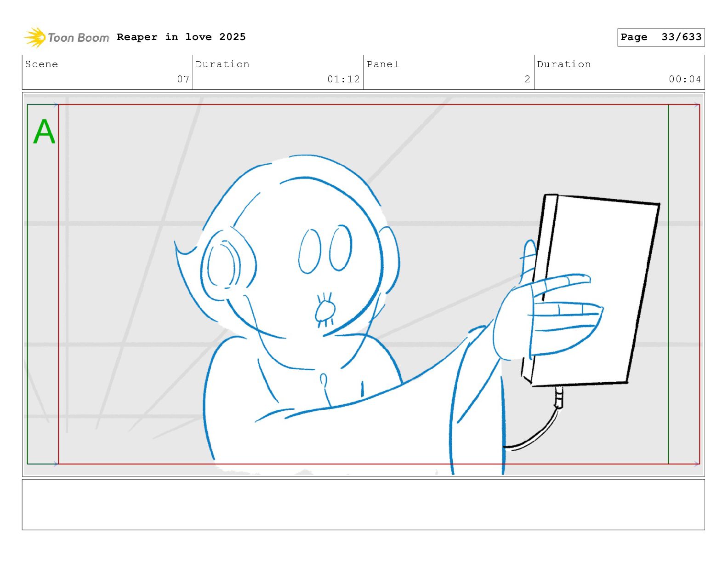Click the green camera 'A' marker
The image size is (728, 563).
(x=44, y=132)
